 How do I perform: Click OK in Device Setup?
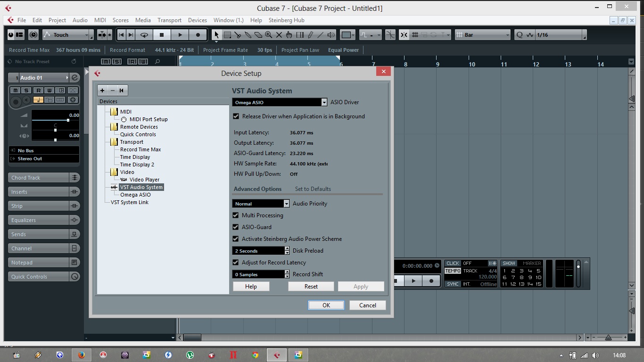(326, 305)
